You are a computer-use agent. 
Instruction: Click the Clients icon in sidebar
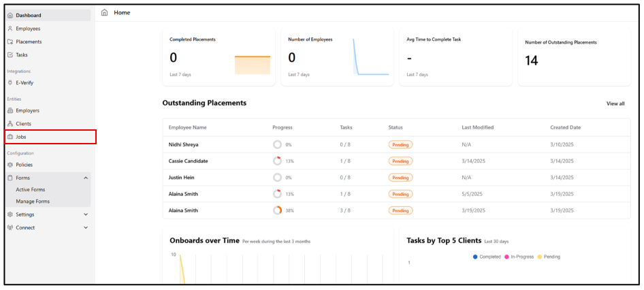point(10,124)
